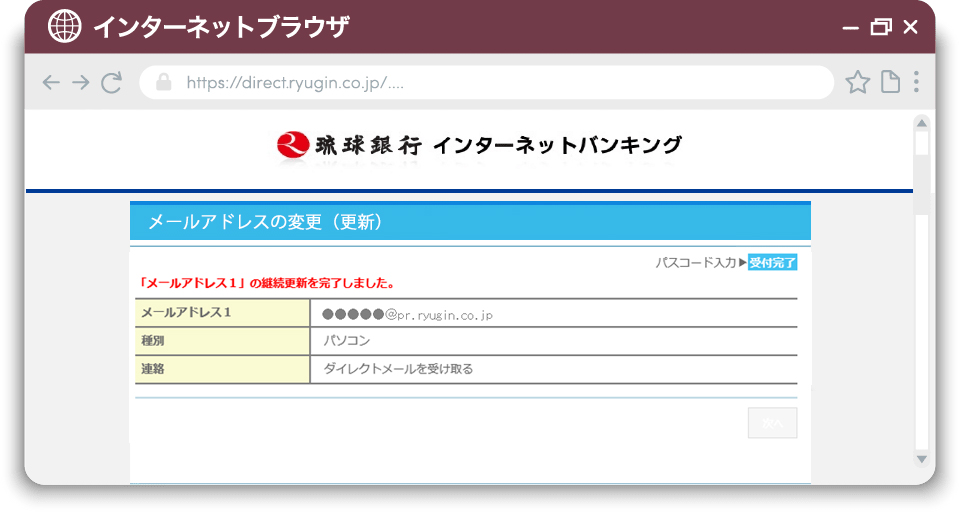Maximize the browser window
Image resolution: width=960 pixels, height=512 pixels.
(x=880, y=27)
